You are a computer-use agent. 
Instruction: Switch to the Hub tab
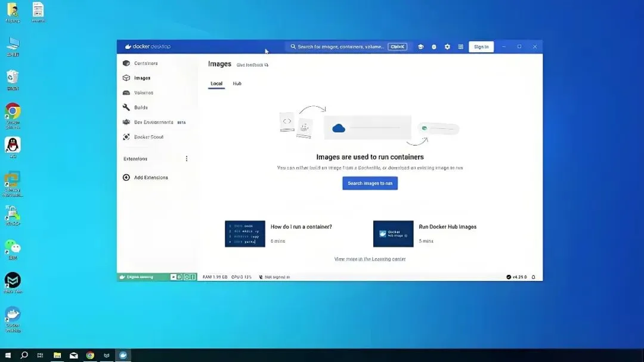pos(237,83)
